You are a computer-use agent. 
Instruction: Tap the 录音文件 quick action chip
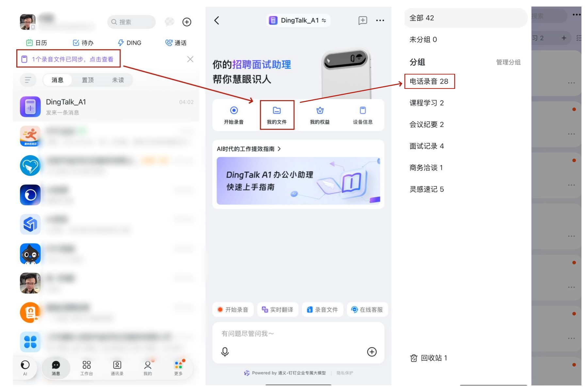point(323,310)
